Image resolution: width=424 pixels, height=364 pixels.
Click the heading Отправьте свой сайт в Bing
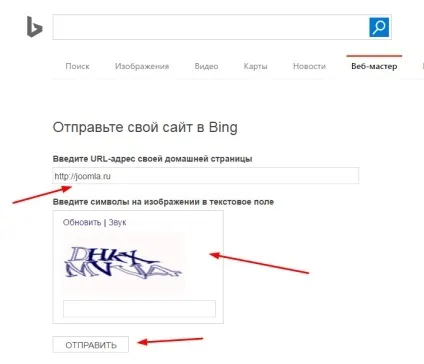(145, 127)
